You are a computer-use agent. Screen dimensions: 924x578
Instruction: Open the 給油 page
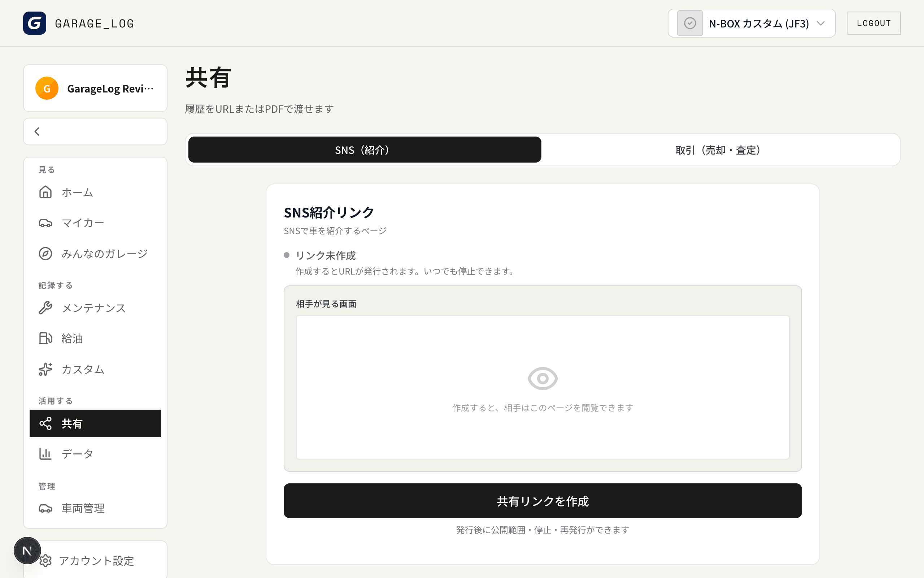(x=95, y=338)
